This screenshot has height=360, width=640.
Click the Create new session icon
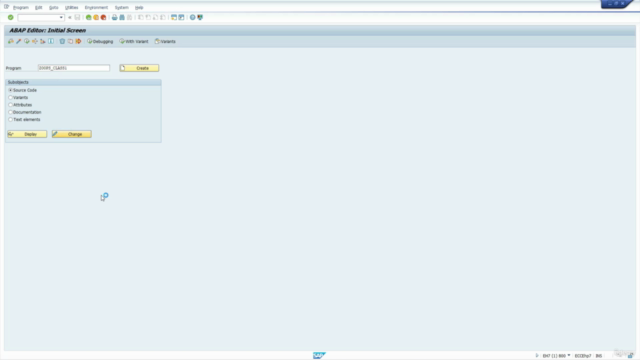pos(174,18)
